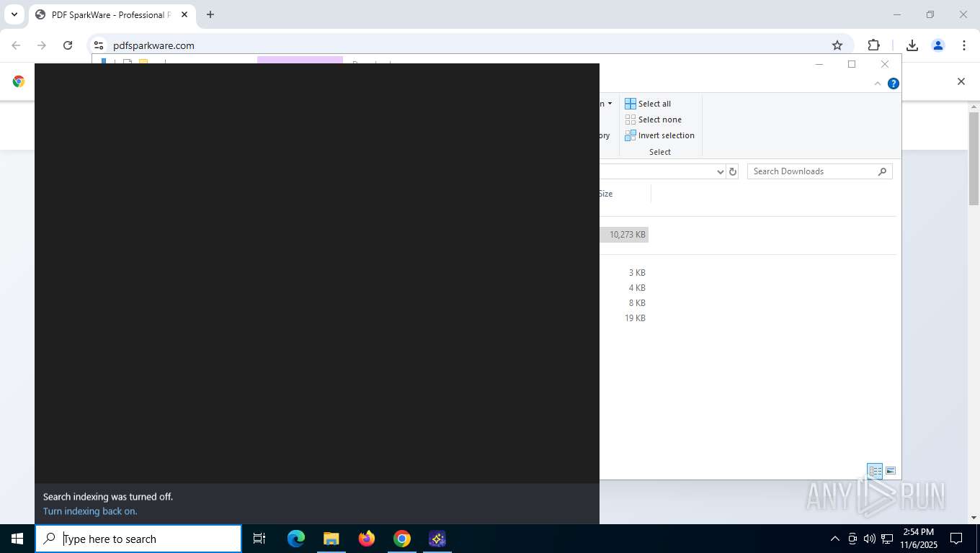Reload the pdfsparkware.com page

tap(68, 45)
